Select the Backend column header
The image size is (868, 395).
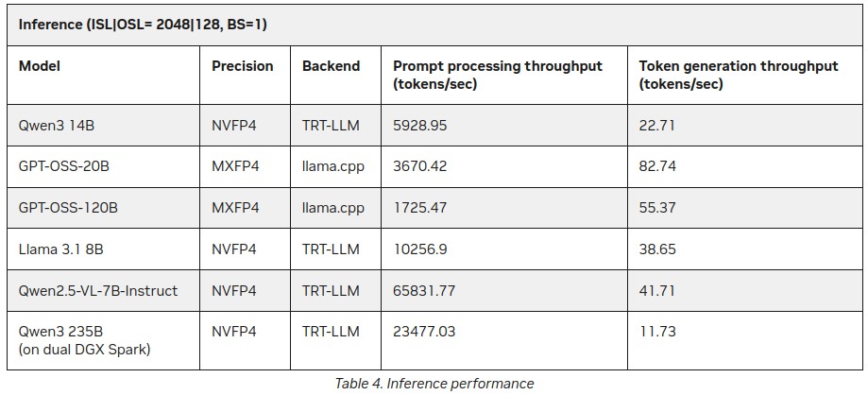click(331, 66)
